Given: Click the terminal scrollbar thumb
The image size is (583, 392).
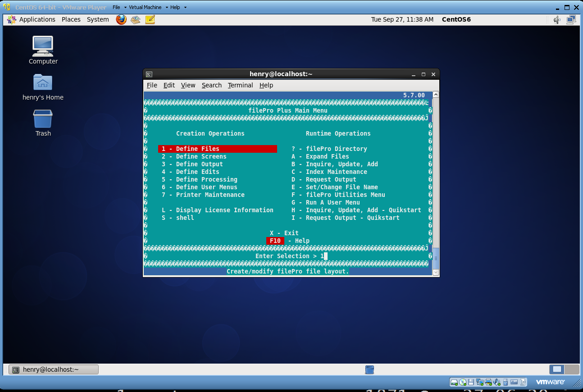Looking at the screenshot, I should (x=436, y=258).
